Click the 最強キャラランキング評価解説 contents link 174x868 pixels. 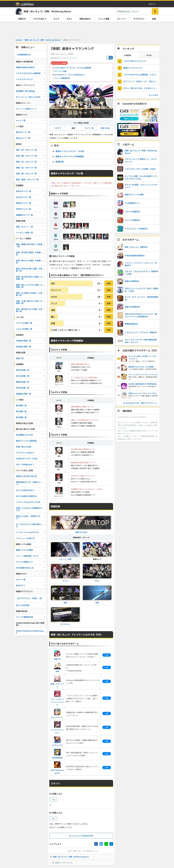click(x=70, y=156)
